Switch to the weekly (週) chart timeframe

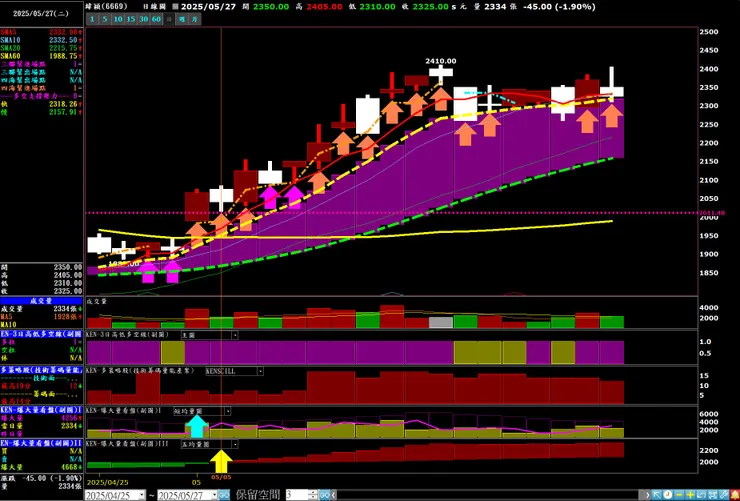tap(182, 19)
